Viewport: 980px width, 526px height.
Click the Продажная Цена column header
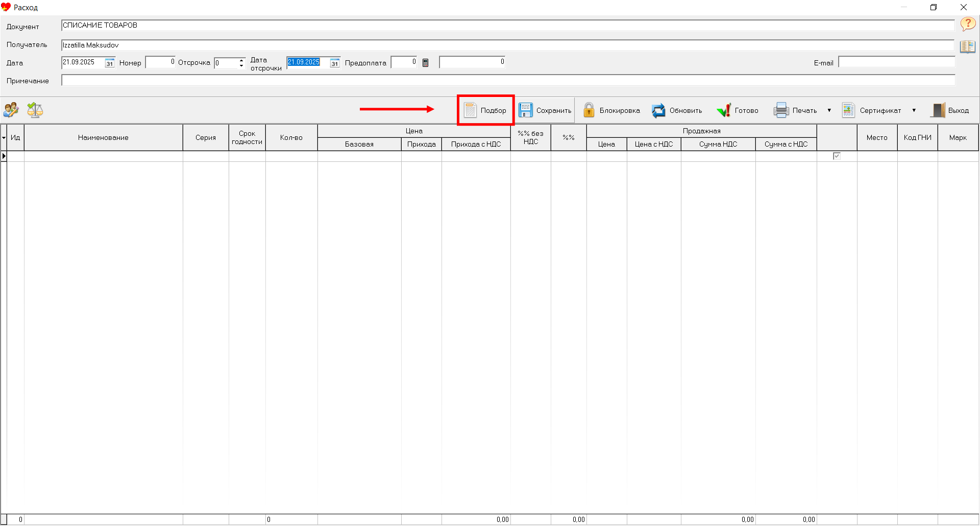click(x=606, y=144)
